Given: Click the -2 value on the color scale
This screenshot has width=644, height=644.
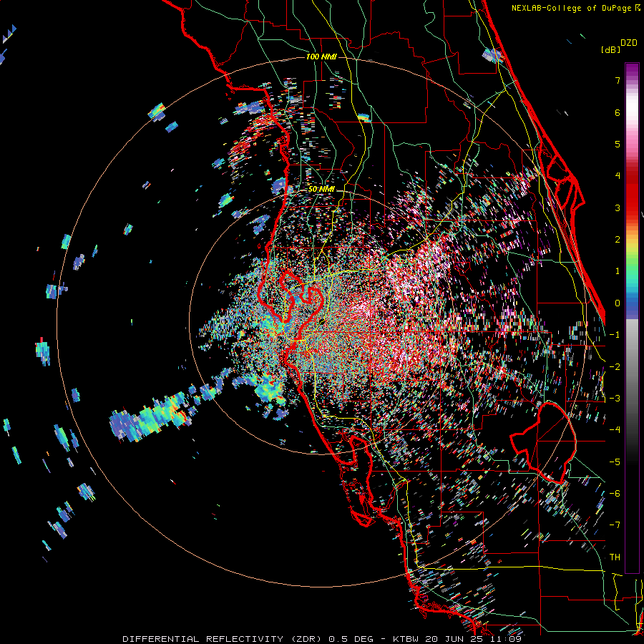Looking at the screenshot, I should point(615,367).
